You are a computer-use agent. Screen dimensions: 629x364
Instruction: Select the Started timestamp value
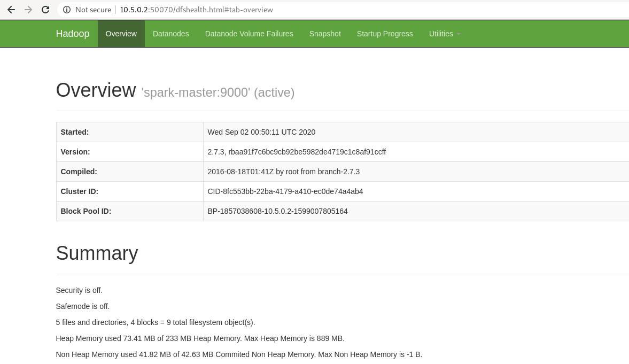click(x=261, y=132)
